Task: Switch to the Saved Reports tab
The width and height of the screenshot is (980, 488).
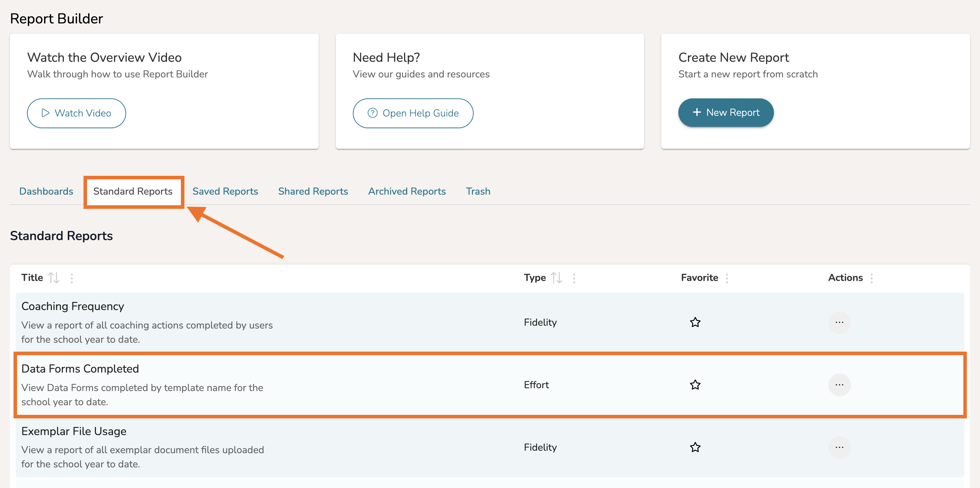Action: coord(225,191)
